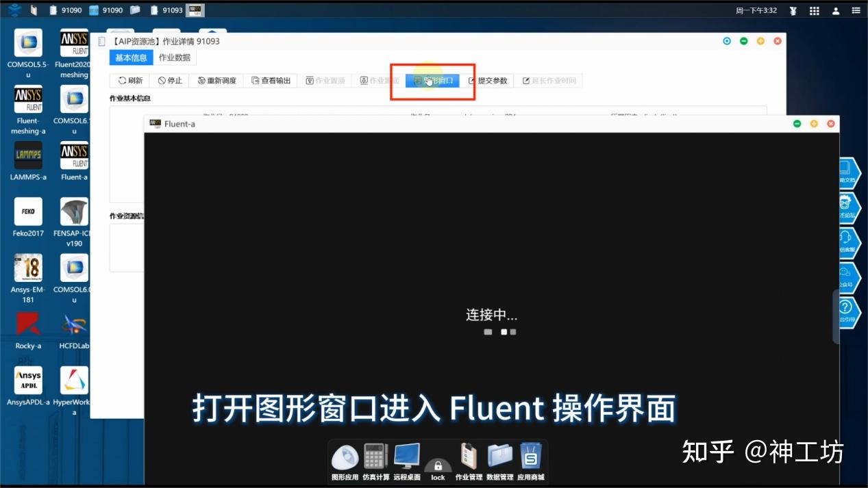Open the Ansys-EM-181 desktop shortcut
The height and width of the screenshot is (488, 868).
(x=28, y=279)
